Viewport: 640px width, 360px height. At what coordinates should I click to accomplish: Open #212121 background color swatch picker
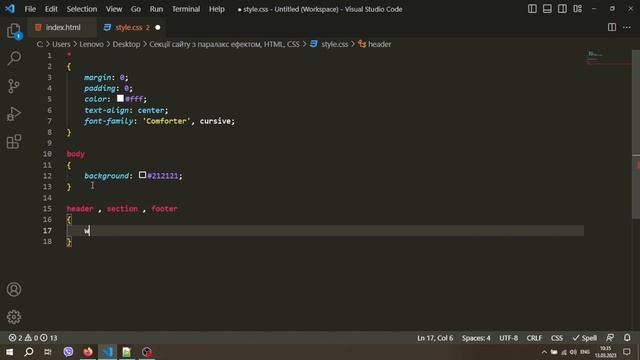[x=142, y=175]
